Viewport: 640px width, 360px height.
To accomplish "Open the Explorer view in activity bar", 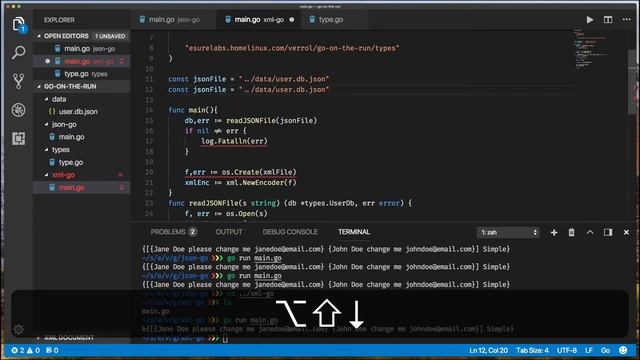I will coord(18,24).
